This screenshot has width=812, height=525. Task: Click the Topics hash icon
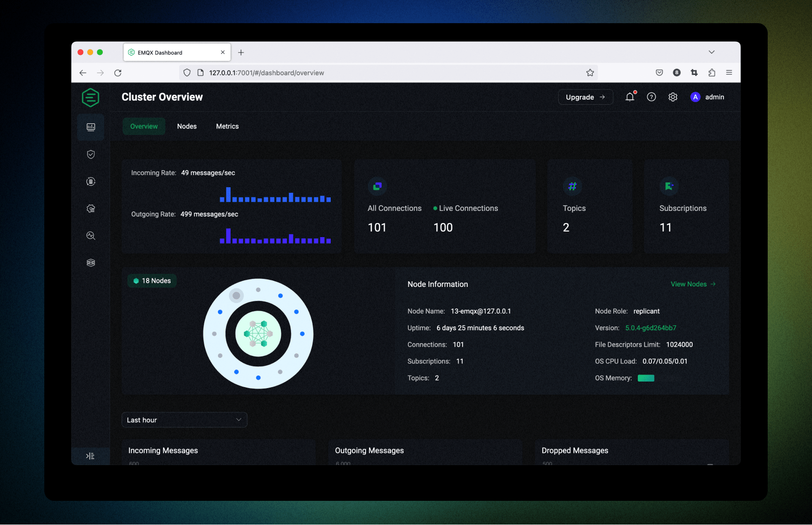[x=572, y=186]
